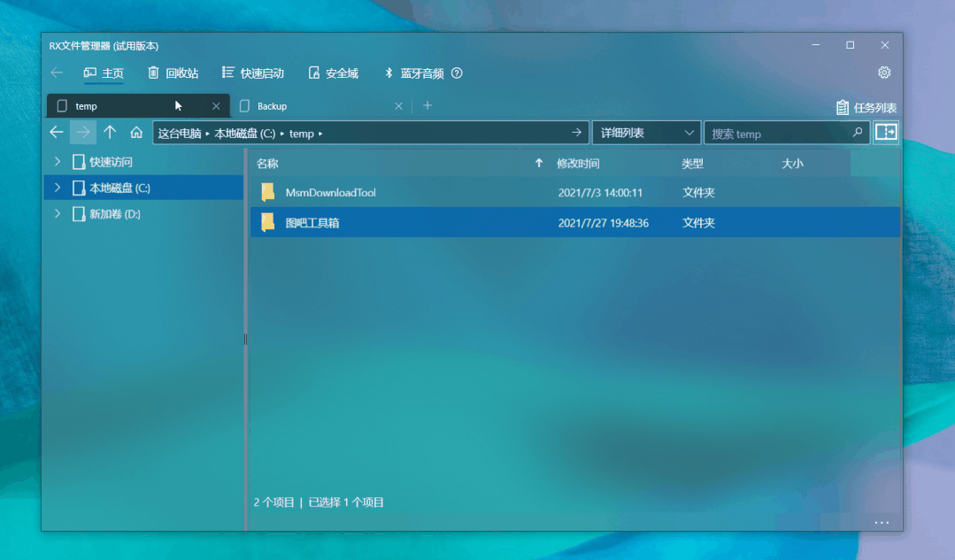
Task: Switch to the Backup tab
Action: coord(310,106)
